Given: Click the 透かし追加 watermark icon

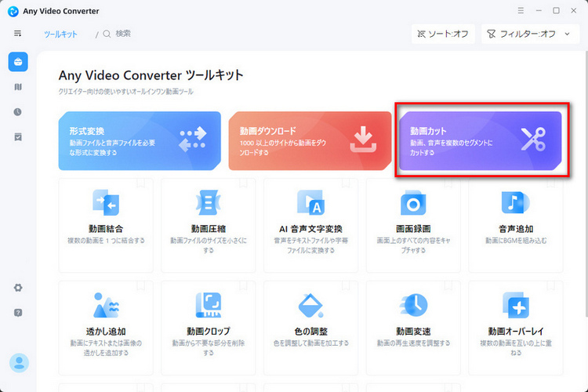Looking at the screenshot, I should pos(106,305).
